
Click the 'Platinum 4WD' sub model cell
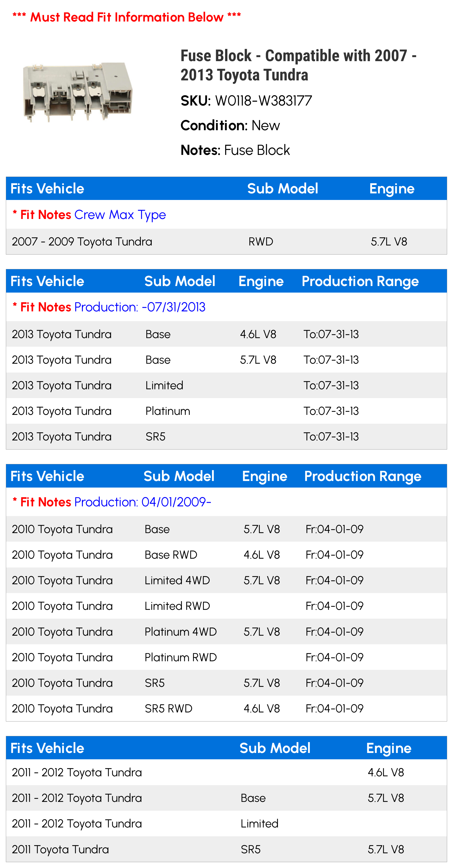pyautogui.click(x=181, y=632)
